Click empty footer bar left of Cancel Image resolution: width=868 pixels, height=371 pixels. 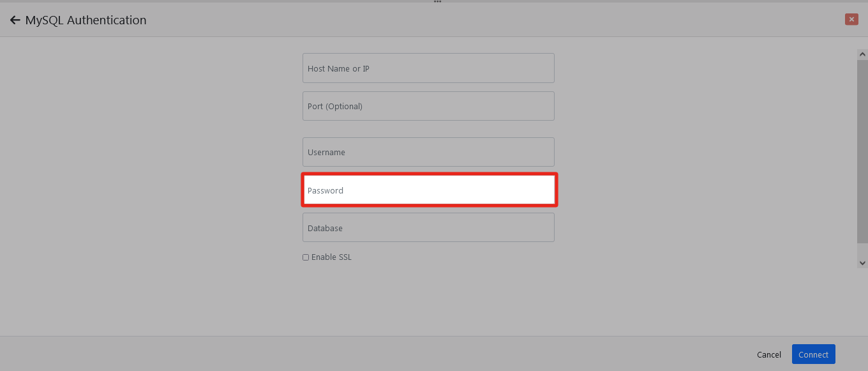click(383, 354)
